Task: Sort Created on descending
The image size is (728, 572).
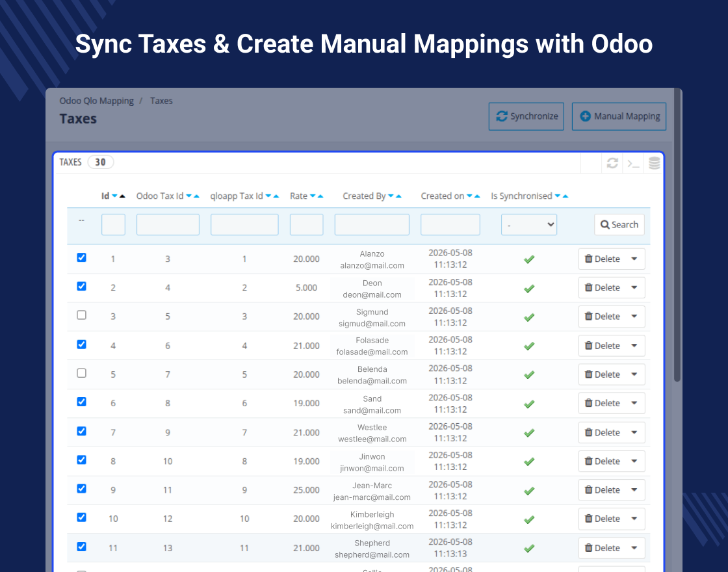Action: coord(469,196)
